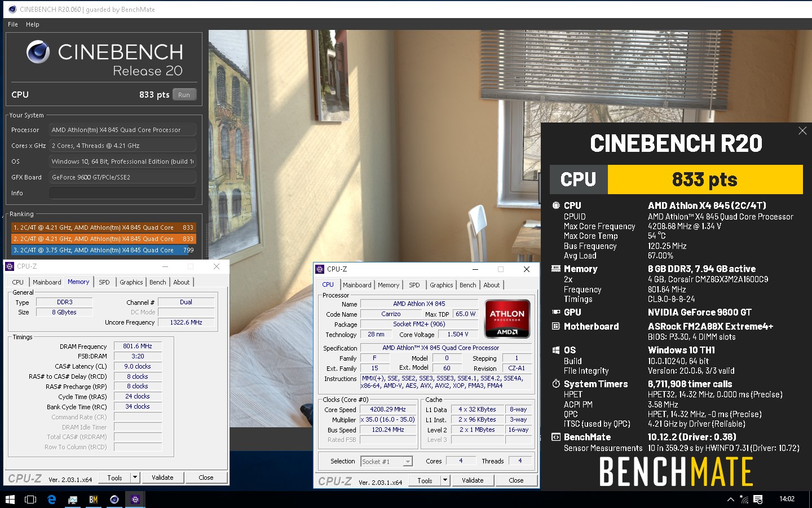
Task: Click the Athlon processor logo in CPU-Z
Action: [x=507, y=319]
